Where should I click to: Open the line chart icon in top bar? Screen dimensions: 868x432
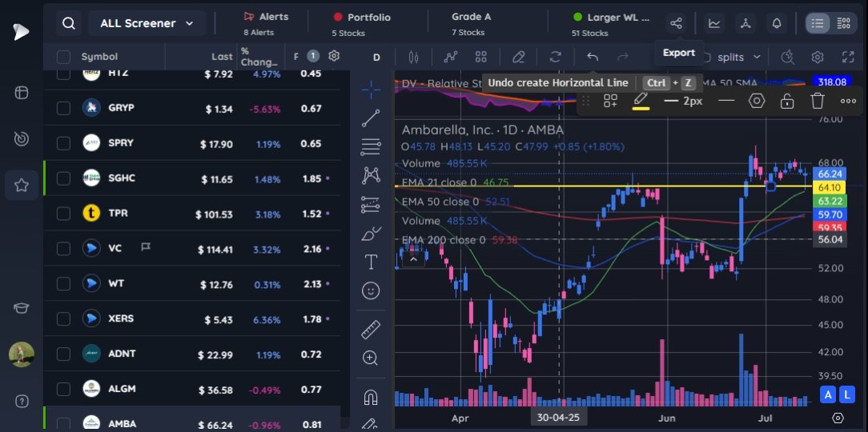pyautogui.click(x=715, y=23)
